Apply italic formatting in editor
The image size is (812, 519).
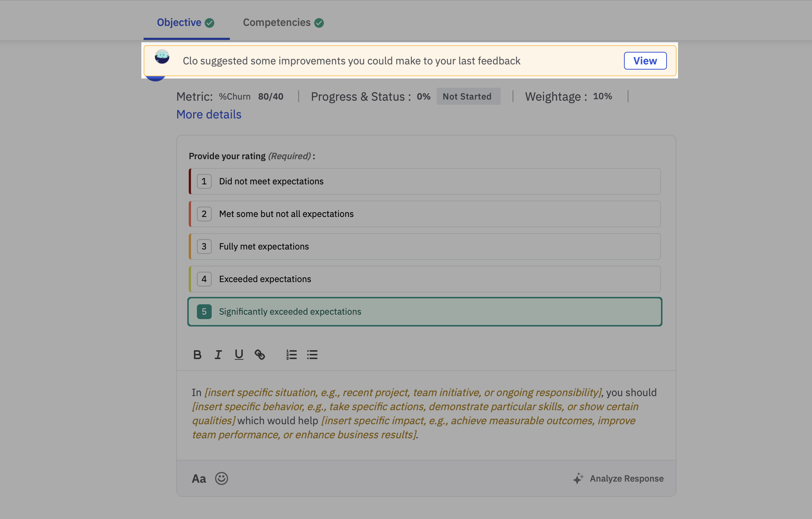coord(218,355)
